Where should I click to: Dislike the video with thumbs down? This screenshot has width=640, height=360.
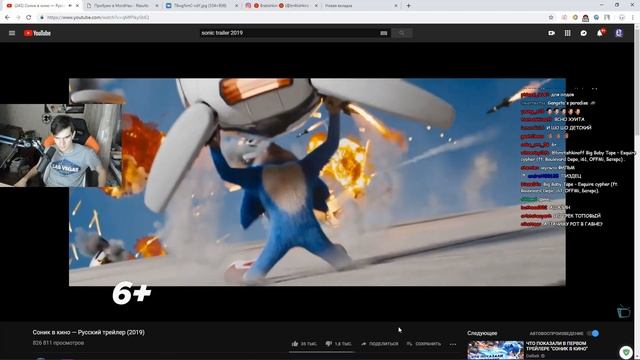point(338,344)
